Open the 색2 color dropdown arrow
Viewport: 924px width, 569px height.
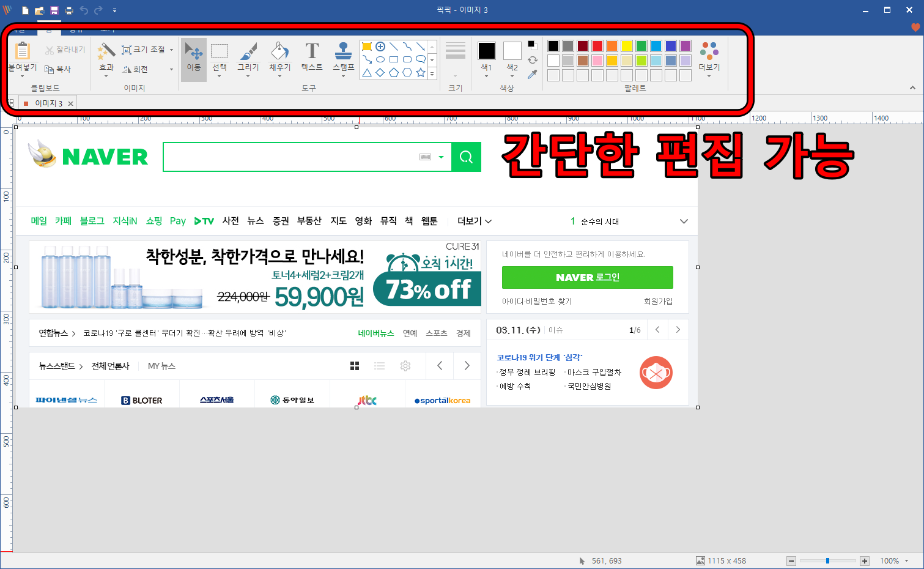coord(512,76)
